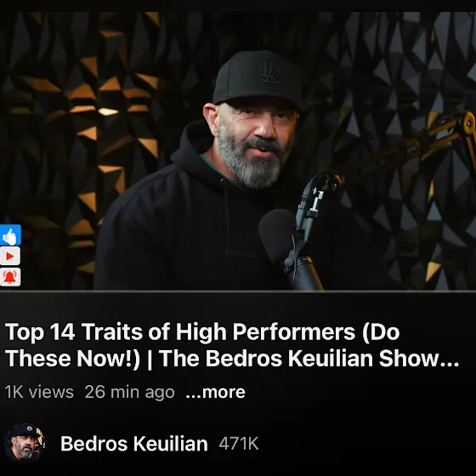The height and width of the screenshot is (476, 476).
Task: Tap the blue thumbs-up like icon
Action: tap(10, 235)
